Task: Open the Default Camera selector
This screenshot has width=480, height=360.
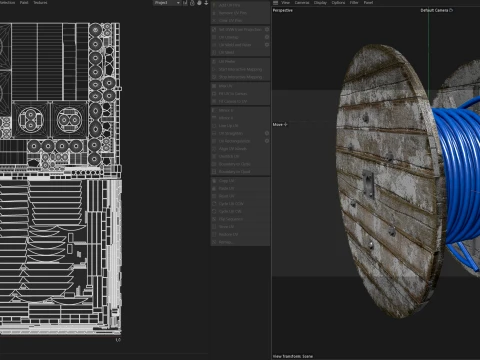Action: 436,10
